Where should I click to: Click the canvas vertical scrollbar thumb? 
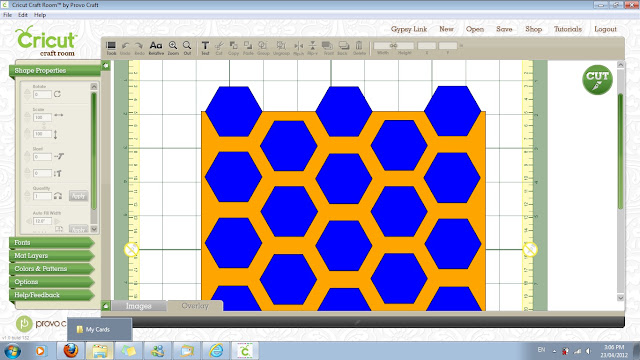[x=620, y=151]
